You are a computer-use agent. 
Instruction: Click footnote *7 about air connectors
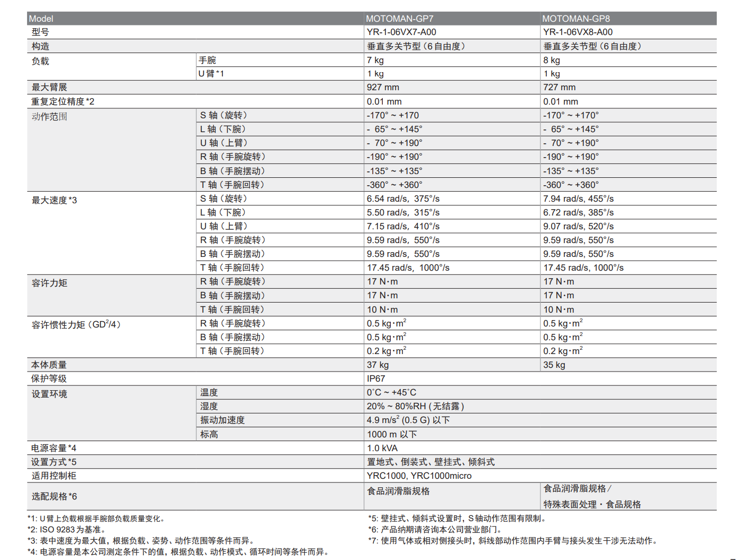pyautogui.click(x=514, y=540)
